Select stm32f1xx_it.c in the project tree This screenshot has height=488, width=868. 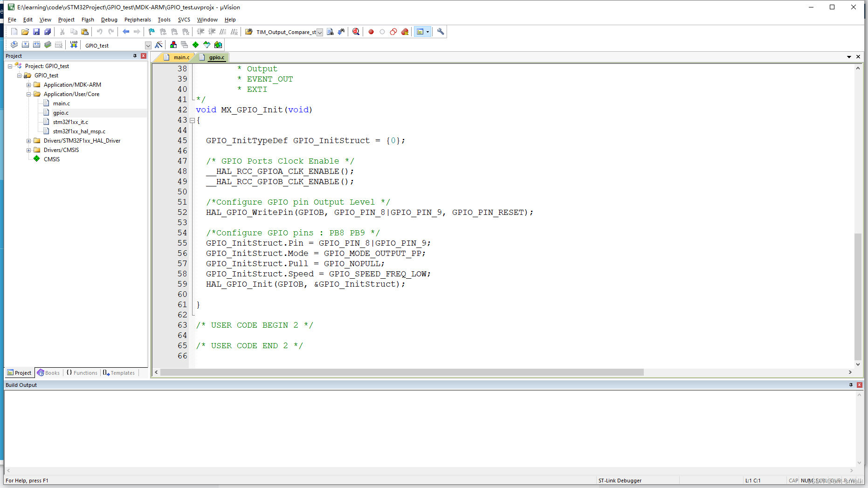click(70, 122)
